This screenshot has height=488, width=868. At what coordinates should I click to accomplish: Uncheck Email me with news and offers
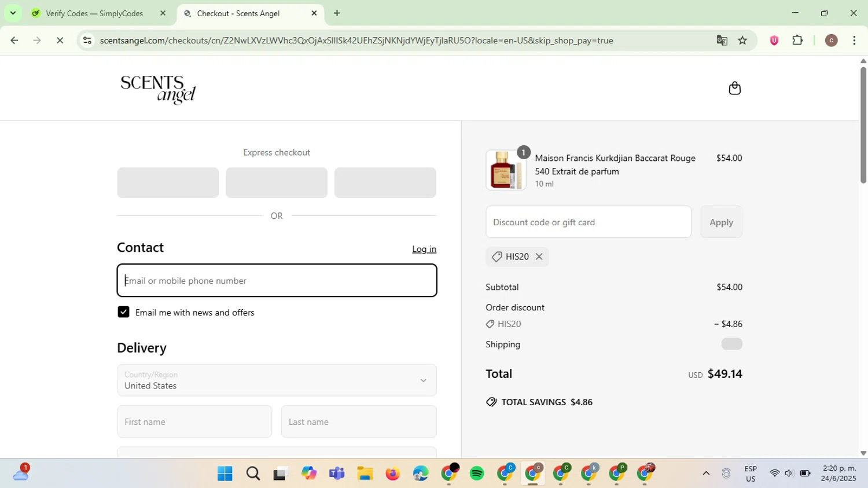(123, 312)
